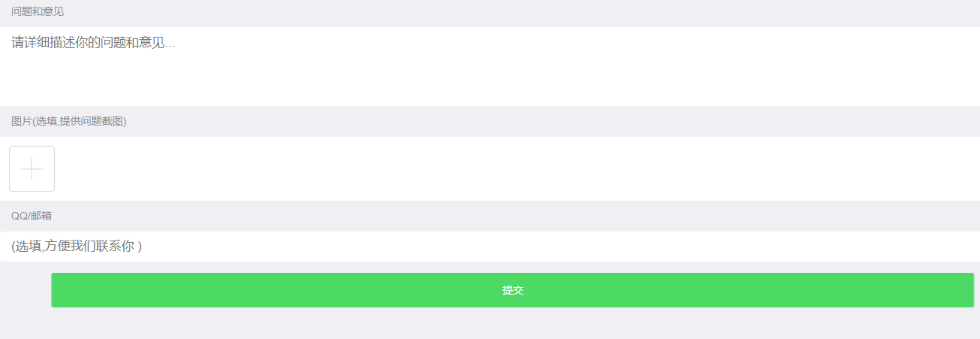Click the 提交 text on the green button
The width and height of the screenshot is (980, 339).
coord(512,290)
